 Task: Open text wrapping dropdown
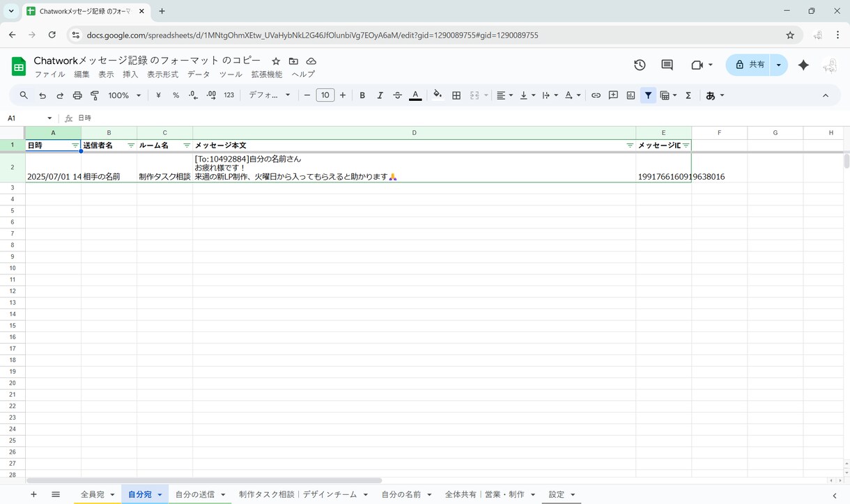pos(550,95)
